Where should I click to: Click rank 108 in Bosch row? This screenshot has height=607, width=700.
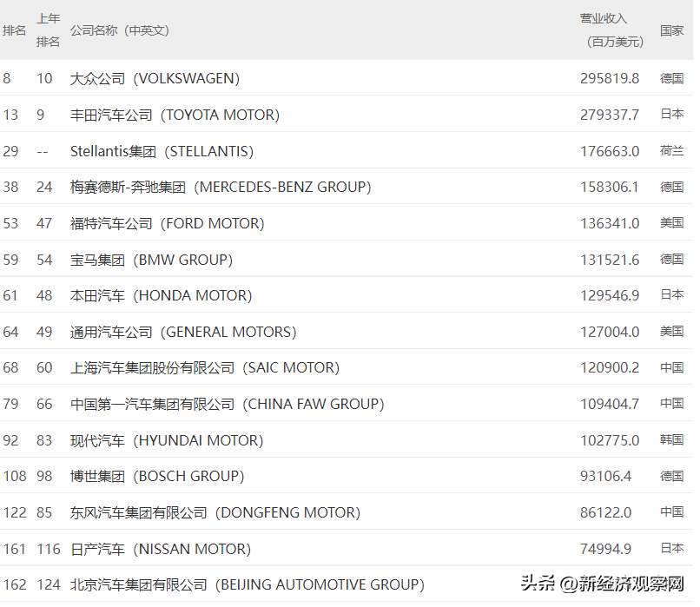pyautogui.click(x=15, y=476)
